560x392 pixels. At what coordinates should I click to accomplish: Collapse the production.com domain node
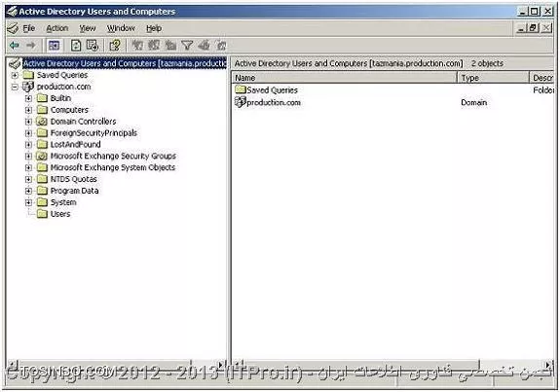coord(15,87)
